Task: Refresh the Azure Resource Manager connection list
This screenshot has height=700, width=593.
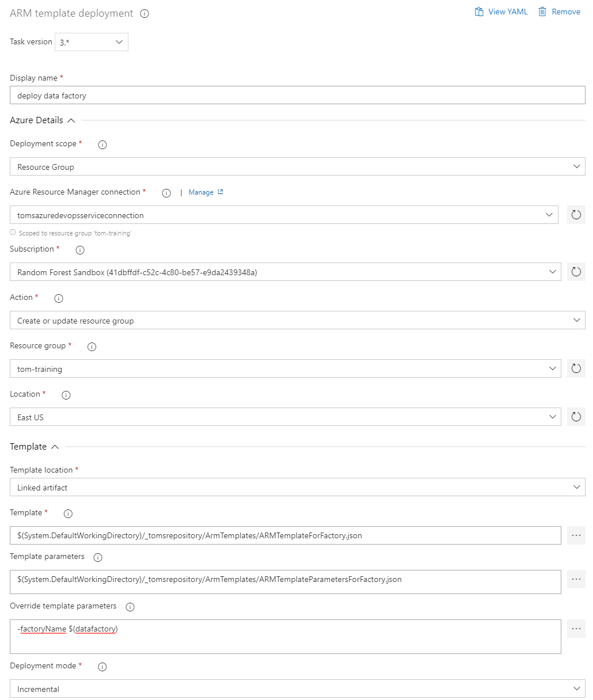Action: point(576,215)
